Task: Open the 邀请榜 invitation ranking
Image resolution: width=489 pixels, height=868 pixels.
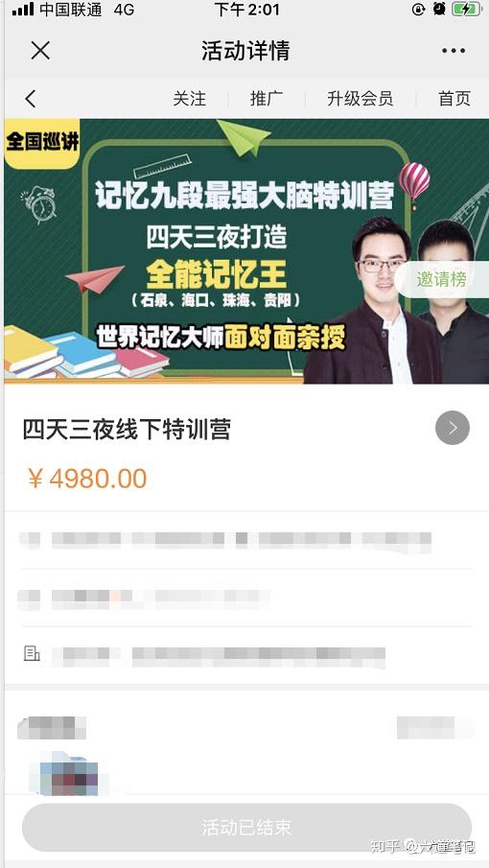Action: 442,279
